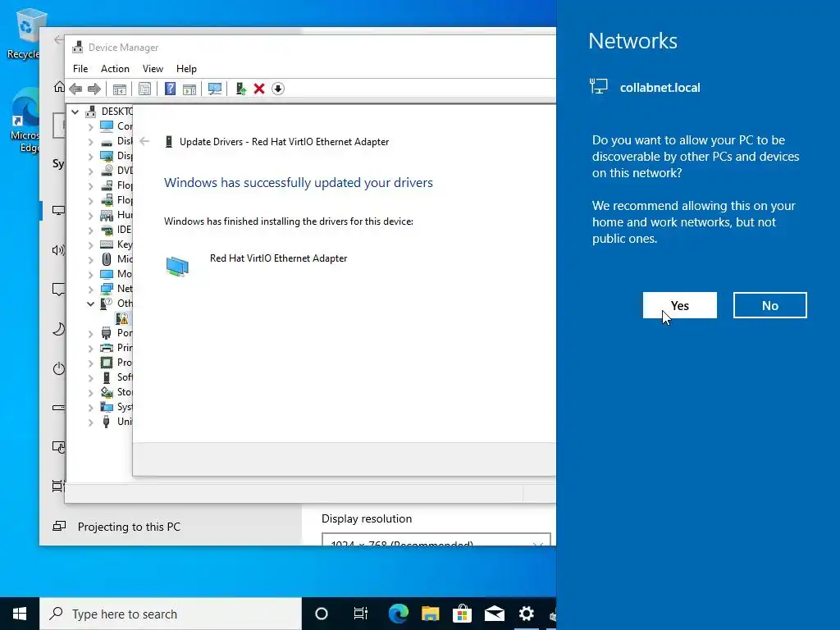The height and width of the screenshot is (630, 840).
Task: Click the back arrow in Settings window
Action: (x=58, y=39)
